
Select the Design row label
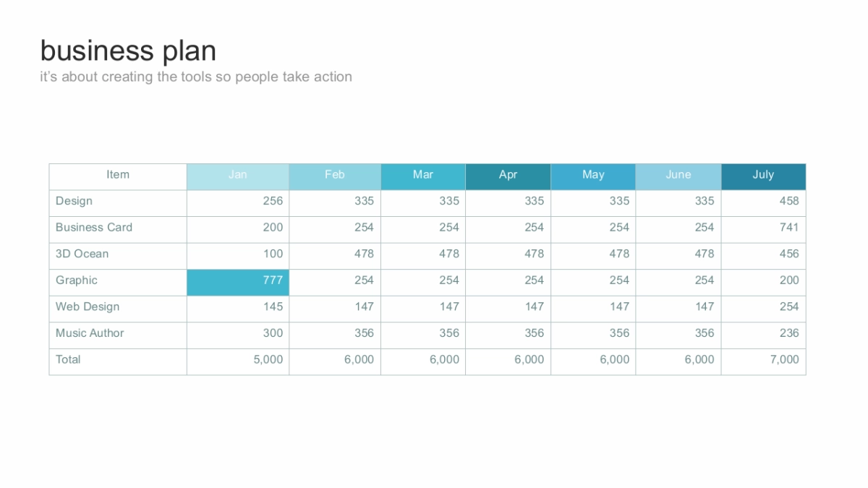click(x=74, y=201)
